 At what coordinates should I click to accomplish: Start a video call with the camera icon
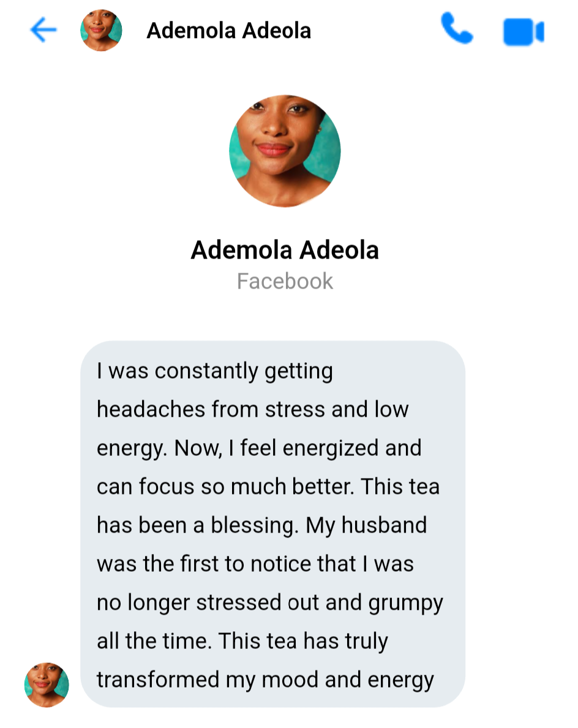[523, 32]
